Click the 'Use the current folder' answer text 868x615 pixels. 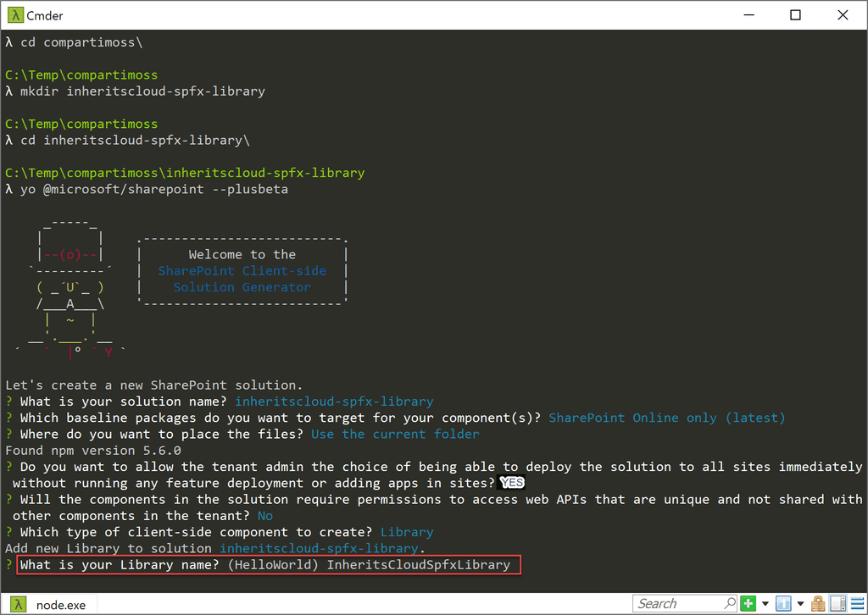pos(395,435)
